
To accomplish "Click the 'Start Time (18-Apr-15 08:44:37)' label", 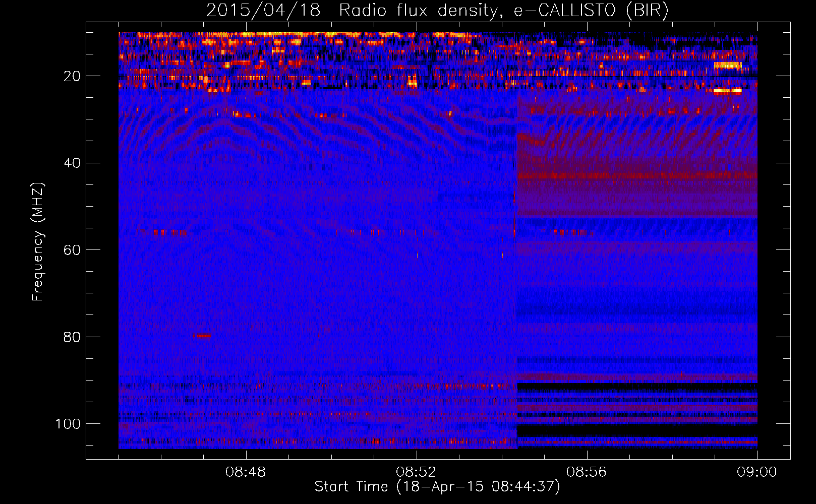I will [437, 487].
